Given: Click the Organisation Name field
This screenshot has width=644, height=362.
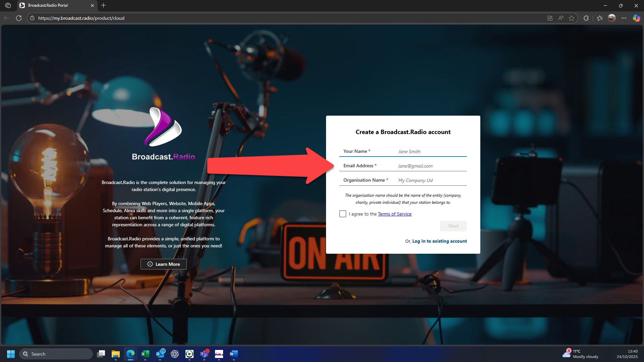Looking at the screenshot, I should click(431, 180).
